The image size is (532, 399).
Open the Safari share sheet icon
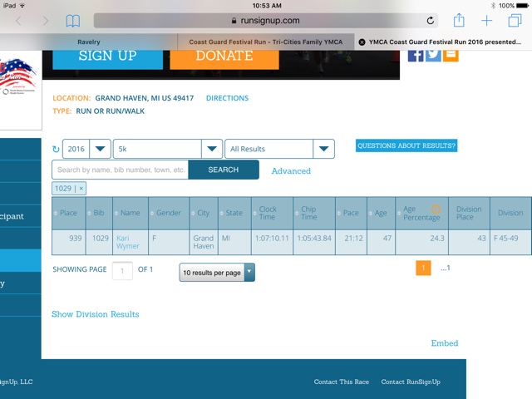tap(459, 20)
